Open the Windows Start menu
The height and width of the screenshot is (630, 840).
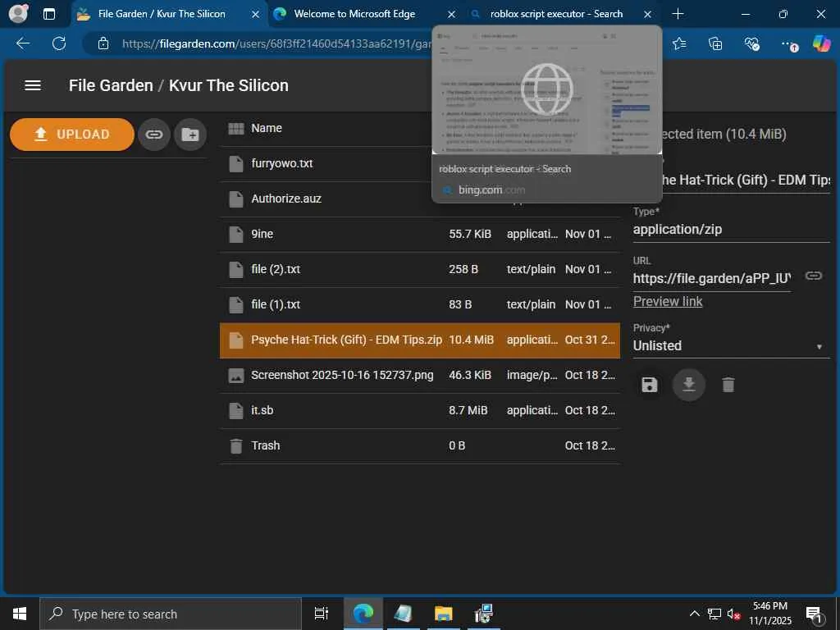(x=20, y=614)
